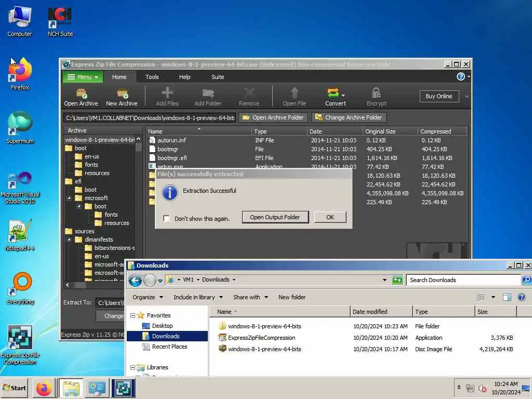Select Downloads in Favorites pane

[167, 336]
